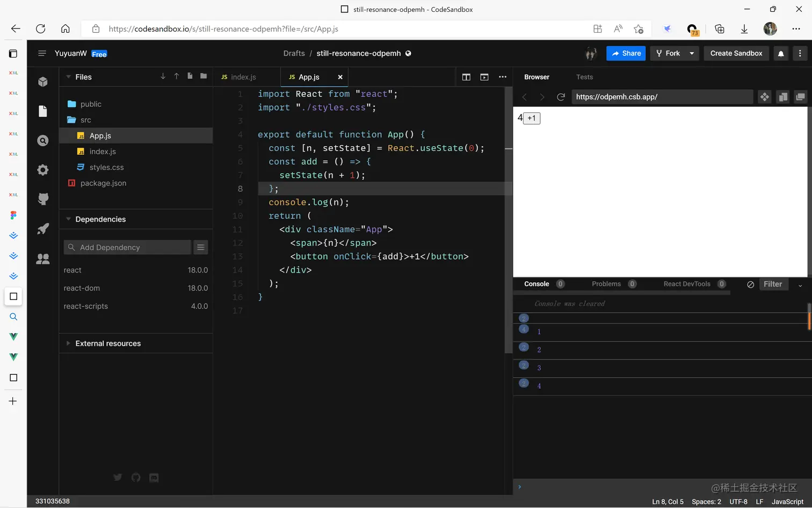Open the Live collaboration people icon
This screenshot has width=812, height=508.
click(43, 259)
